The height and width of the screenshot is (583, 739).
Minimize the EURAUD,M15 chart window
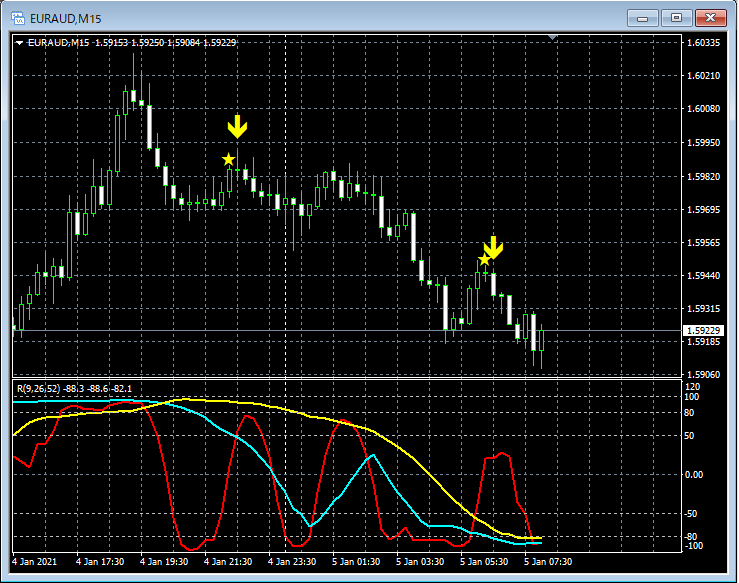pyautogui.click(x=643, y=17)
